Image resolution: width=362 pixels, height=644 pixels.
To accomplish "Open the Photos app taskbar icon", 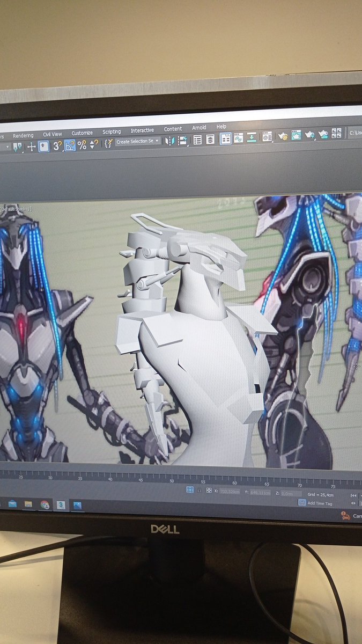I will click(77, 506).
